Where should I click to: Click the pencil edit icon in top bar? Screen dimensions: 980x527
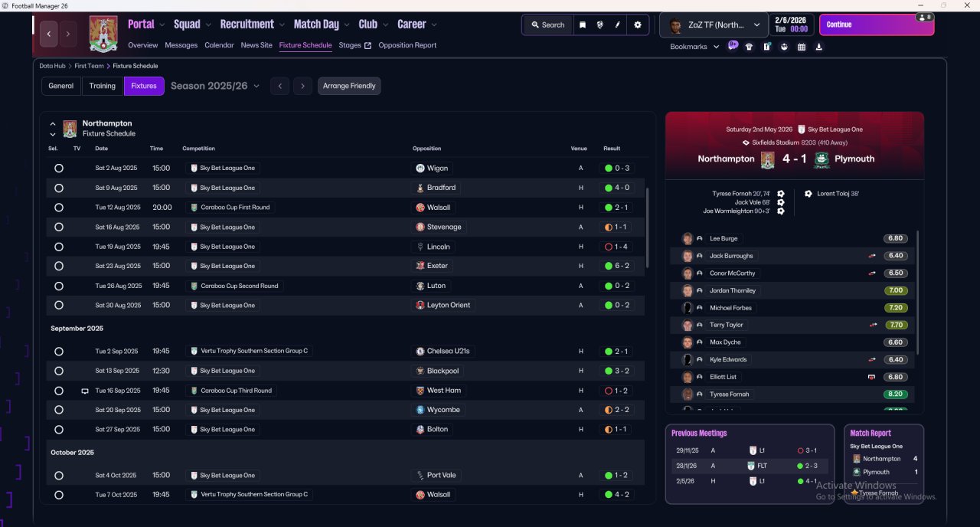(x=617, y=25)
